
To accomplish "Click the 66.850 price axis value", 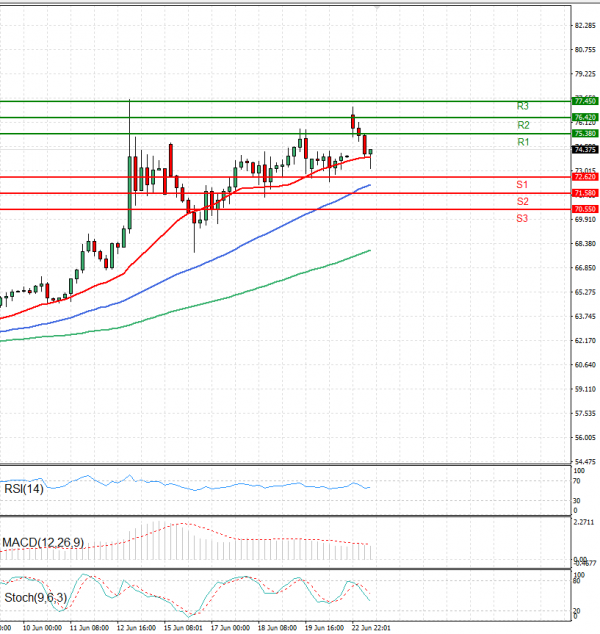I will pyautogui.click(x=585, y=268).
